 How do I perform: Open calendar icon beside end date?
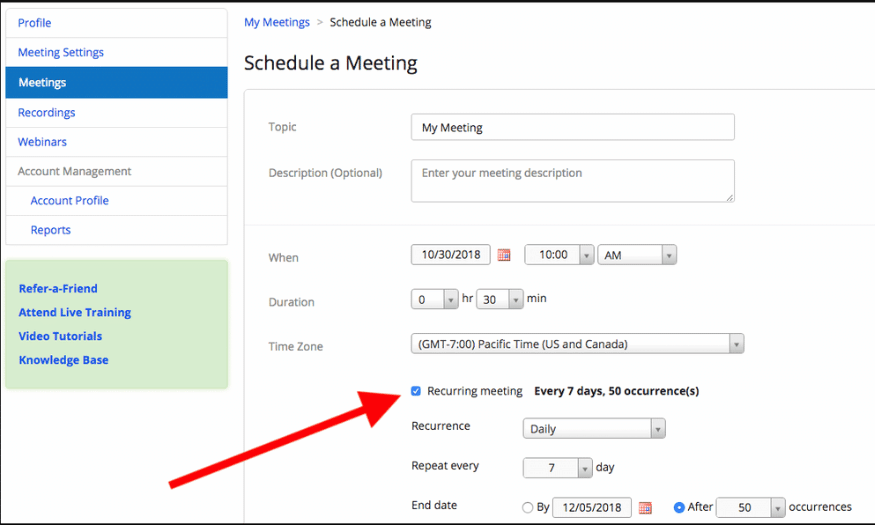(x=645, y=508)
